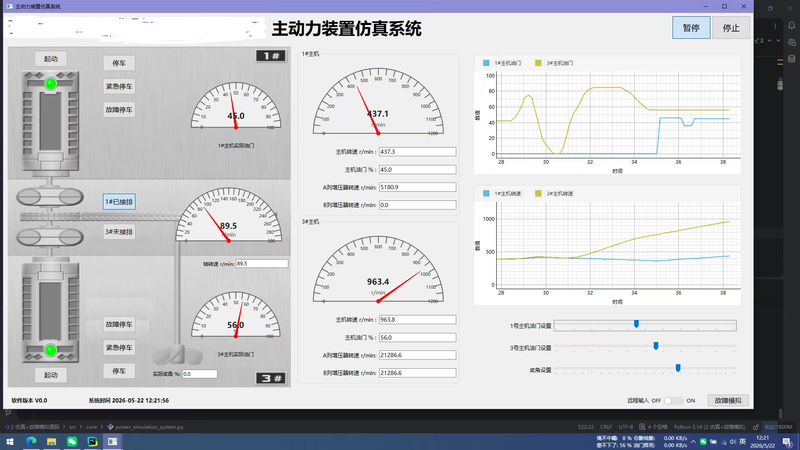This screenshot has height=450, width=800.
Task: Start engine 1# with the top 起动 button
Action: (51, 59)
